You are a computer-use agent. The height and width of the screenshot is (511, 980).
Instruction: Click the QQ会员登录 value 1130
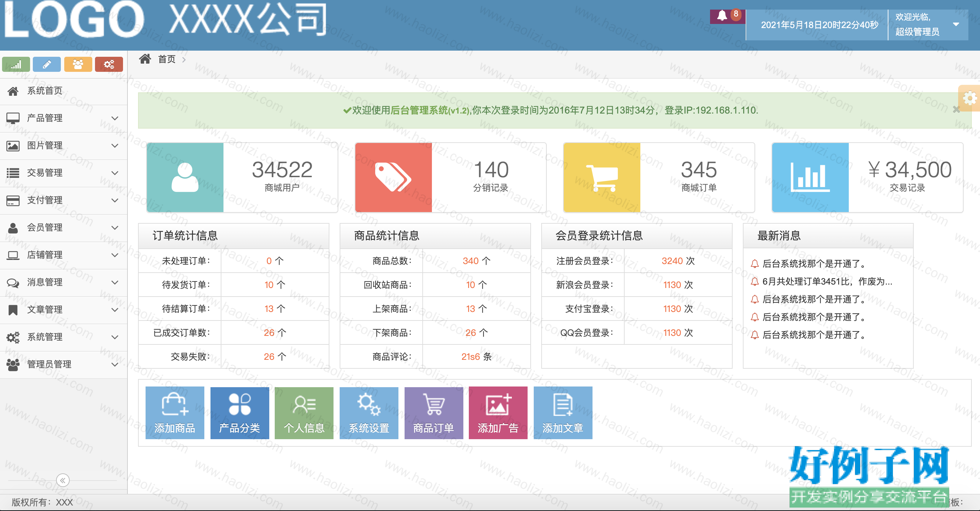[x=672, y=333]
